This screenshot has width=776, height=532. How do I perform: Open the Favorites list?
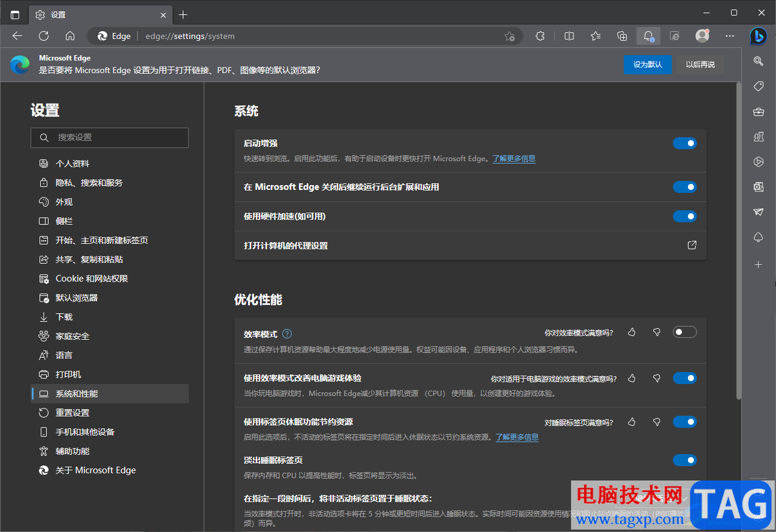[x=596, y=36]
